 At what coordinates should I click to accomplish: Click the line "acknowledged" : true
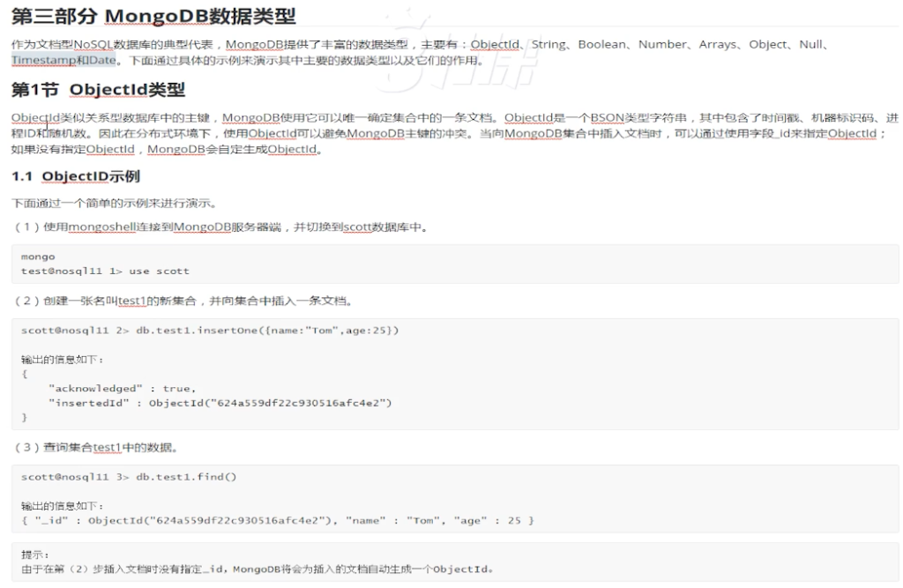pyautogui.click(x=122, y=389)
